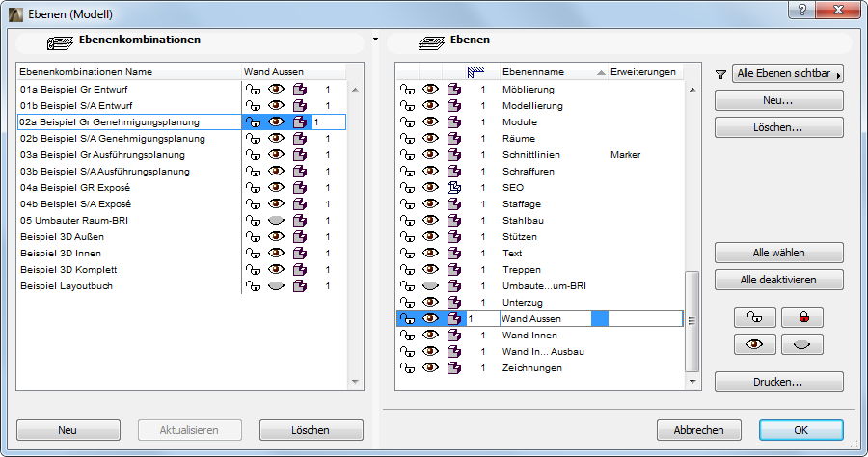Image resolution: width=868 pixels, height=457 pixels.
Task: Click the show layers eye button
Action: point(755,345)
